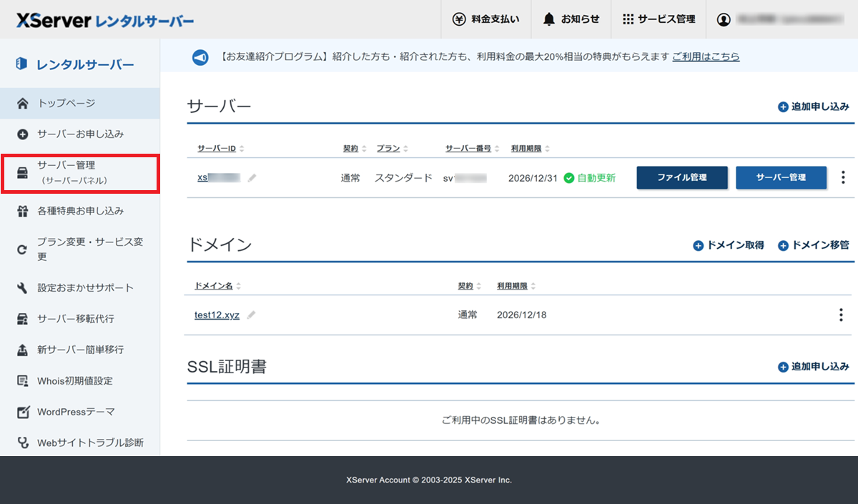Open WordPressテーマ in the sidebar
The width and height of the screenshot is (858, 504).
76,412
